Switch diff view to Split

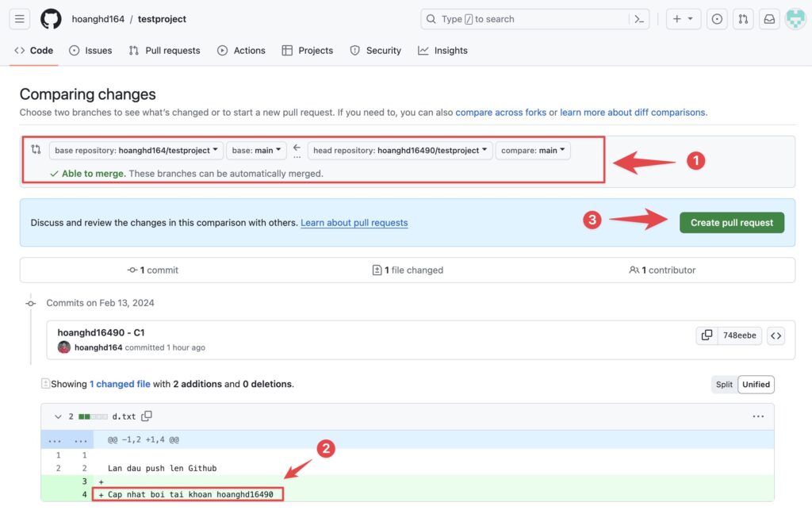724,384
